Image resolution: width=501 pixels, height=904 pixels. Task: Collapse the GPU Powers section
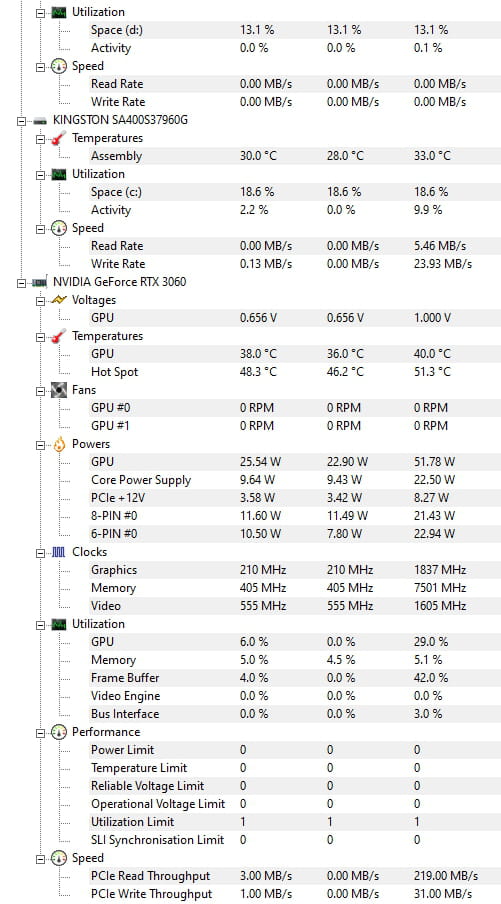[40, 445]
